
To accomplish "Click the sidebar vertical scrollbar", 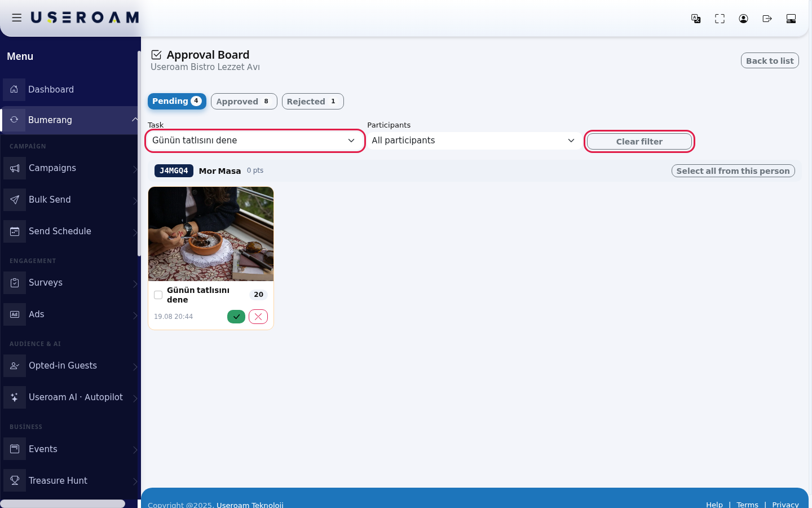I will pos(139,152).
